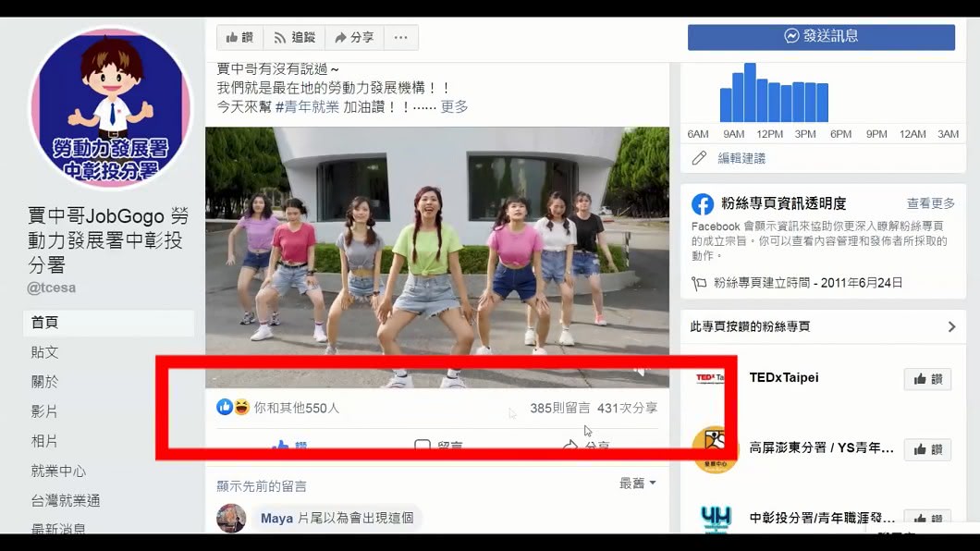Select 關於 in the left sidebar
Screen dimensions: 980x551
45,382
